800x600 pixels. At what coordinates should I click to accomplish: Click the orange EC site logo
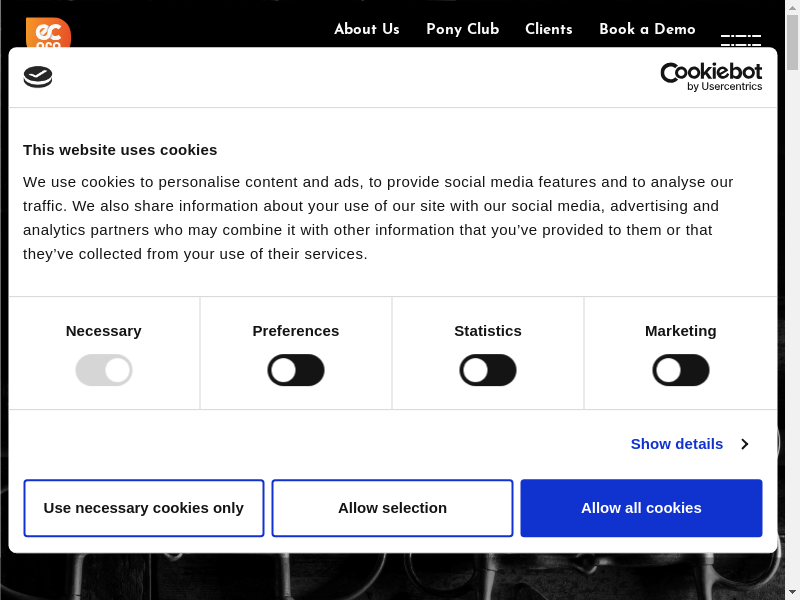pyautogui.click(x=48, y=31)
